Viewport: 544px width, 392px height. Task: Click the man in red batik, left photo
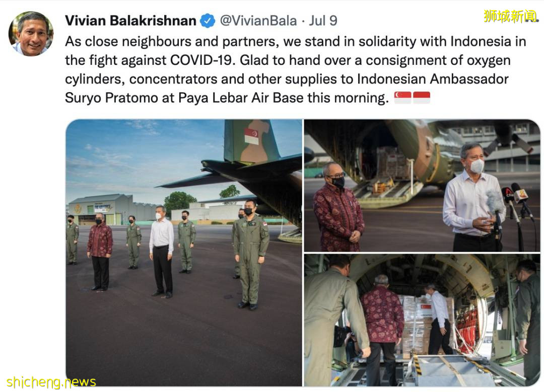[x=100, y=252]
